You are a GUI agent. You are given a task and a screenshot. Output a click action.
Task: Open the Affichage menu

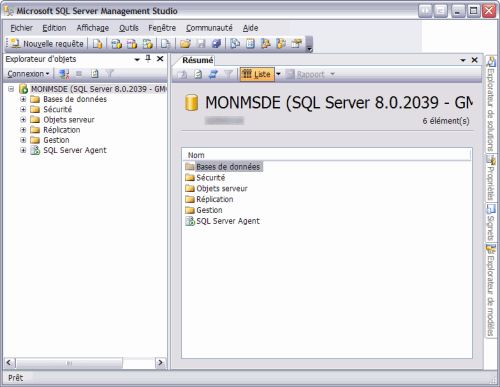[x=93, y=28]
